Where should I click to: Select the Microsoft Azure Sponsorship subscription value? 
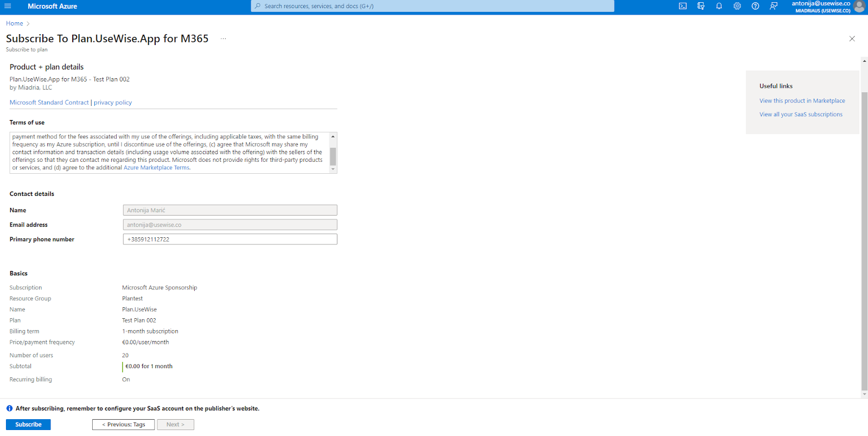[159, 288]
